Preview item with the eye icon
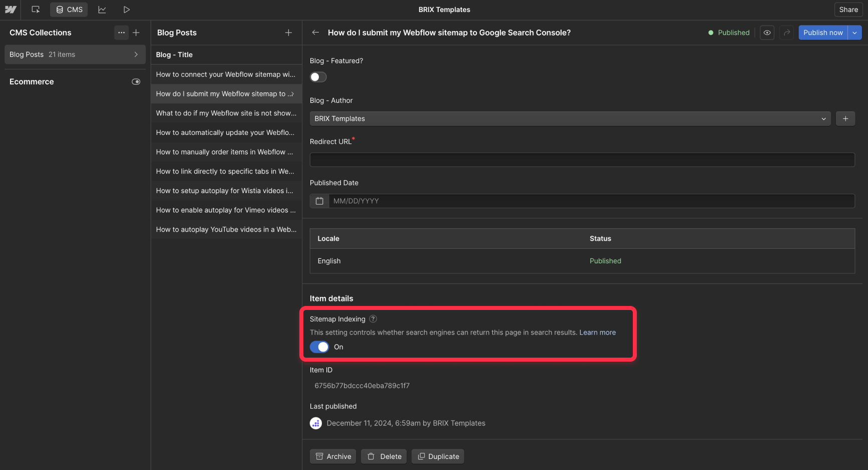The height and width of the screenshot is (470, 868). 767,33
